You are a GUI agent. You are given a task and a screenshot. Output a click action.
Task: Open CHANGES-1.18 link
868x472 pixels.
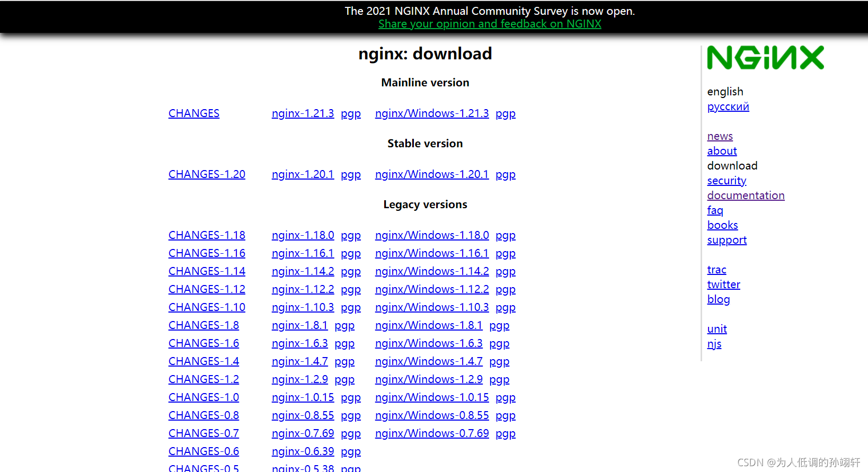(x=207, y=235)
